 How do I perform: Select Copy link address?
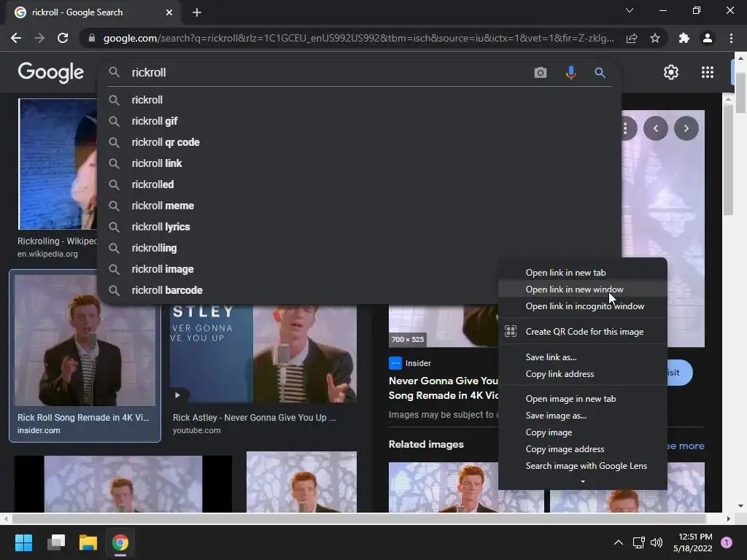(583, 374)
